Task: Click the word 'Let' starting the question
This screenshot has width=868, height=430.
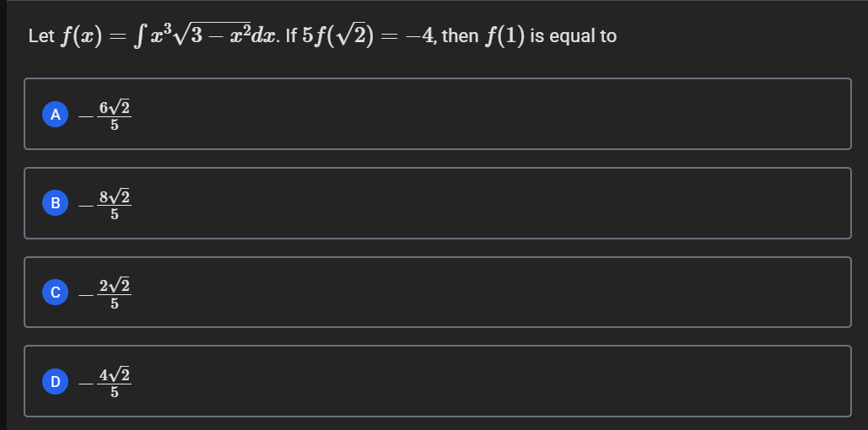Action: pos(41,37)
